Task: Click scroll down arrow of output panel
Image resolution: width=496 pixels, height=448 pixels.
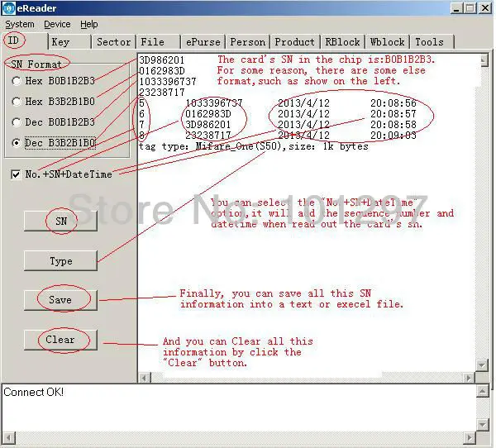Action: pos(482,365)
